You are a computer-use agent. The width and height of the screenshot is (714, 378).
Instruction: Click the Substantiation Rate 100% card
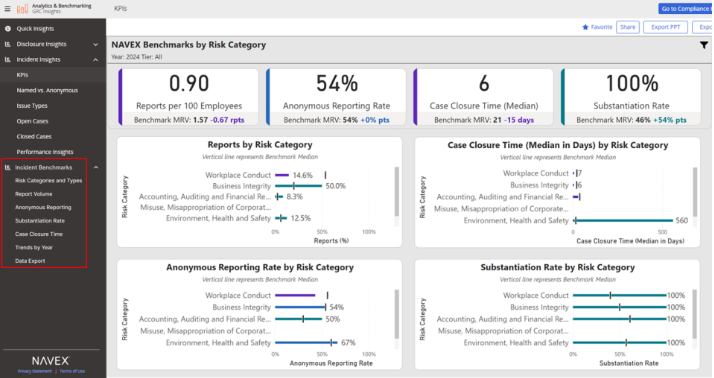pos(631,97)
